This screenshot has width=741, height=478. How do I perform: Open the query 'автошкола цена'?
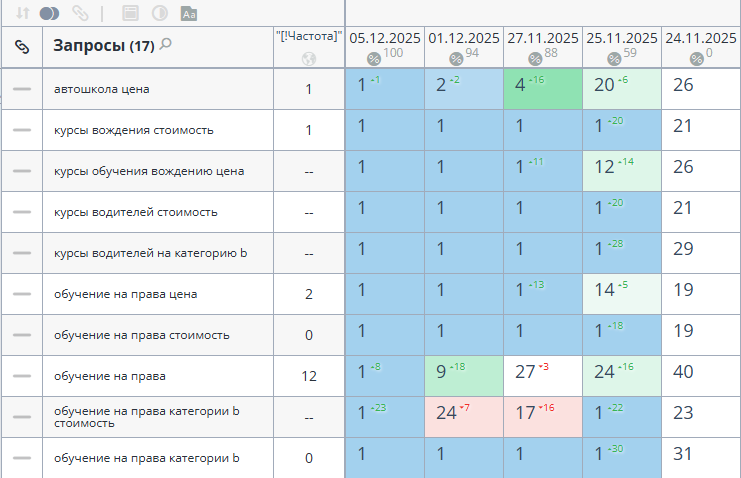[x=100, y=89]
